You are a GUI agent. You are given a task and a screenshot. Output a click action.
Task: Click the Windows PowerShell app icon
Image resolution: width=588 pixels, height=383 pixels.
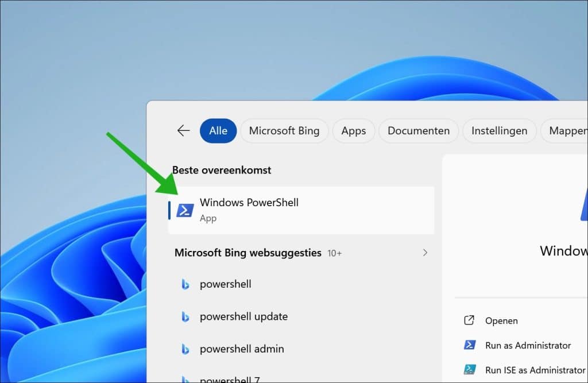click(185, 210)
